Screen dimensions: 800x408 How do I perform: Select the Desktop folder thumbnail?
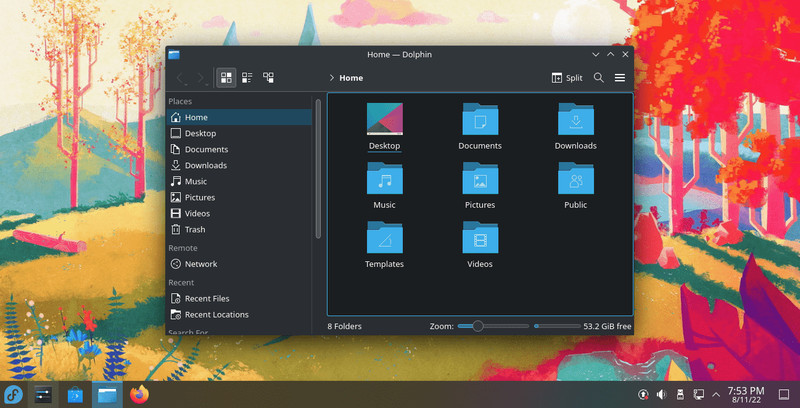pyautogui.click(x=385, y=119)
